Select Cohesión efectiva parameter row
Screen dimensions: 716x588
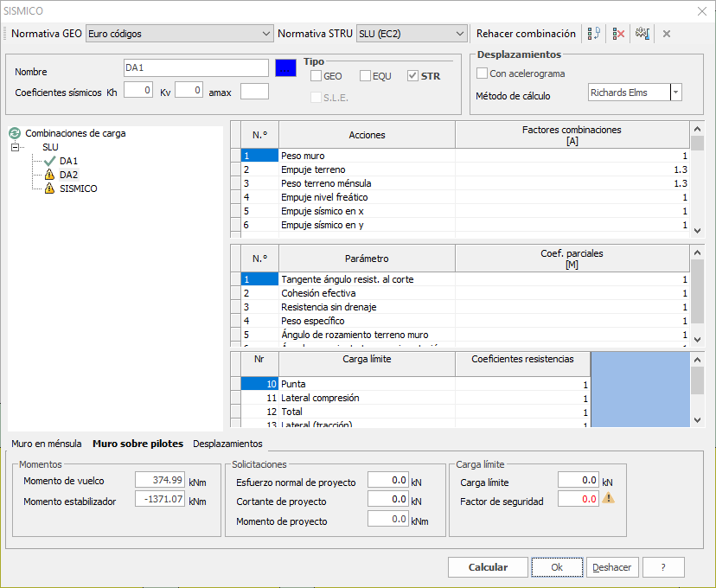pos(465,293)
